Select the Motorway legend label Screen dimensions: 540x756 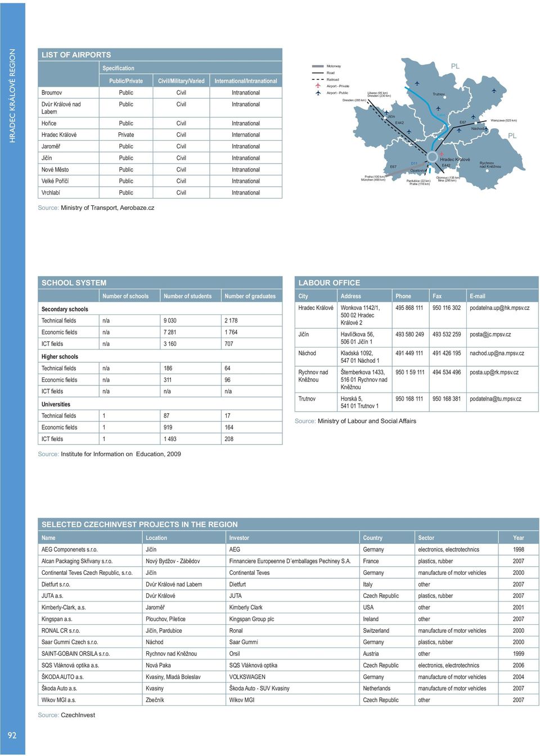pyautogui.click(x=334, y=66)
